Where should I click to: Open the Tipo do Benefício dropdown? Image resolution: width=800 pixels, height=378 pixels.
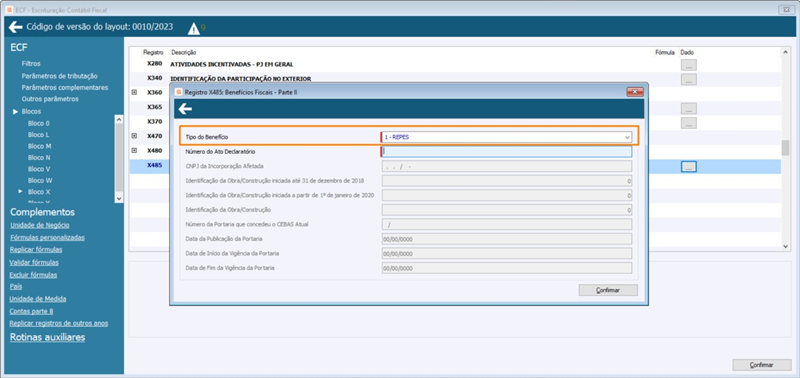[627, 137]
